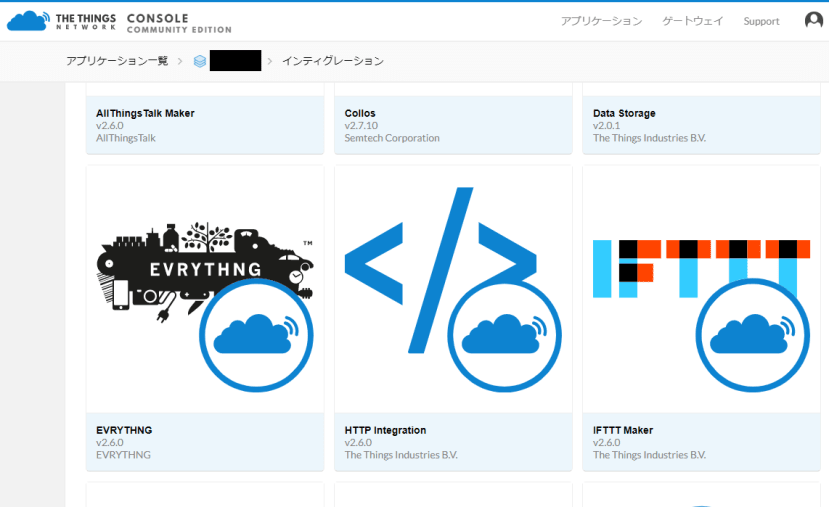Click The Things Industries B.V. under HTTP Integration
The width and height of the screenshot is (829, 507).
[401, 455]
